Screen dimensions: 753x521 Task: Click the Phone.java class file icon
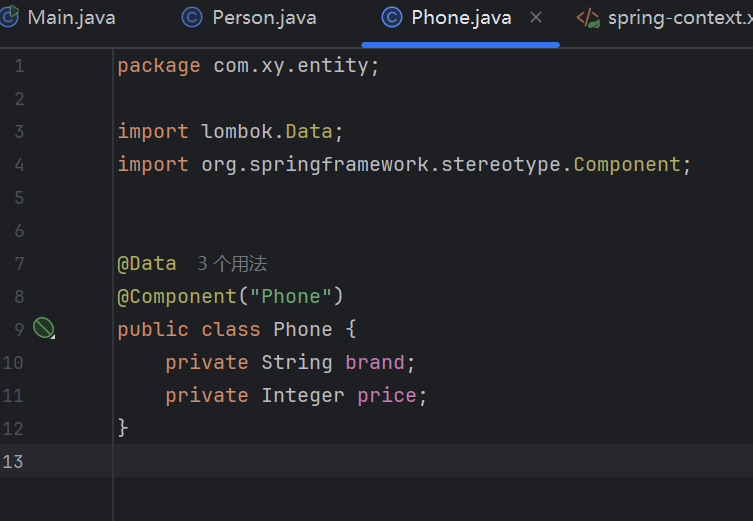(393, 18)
